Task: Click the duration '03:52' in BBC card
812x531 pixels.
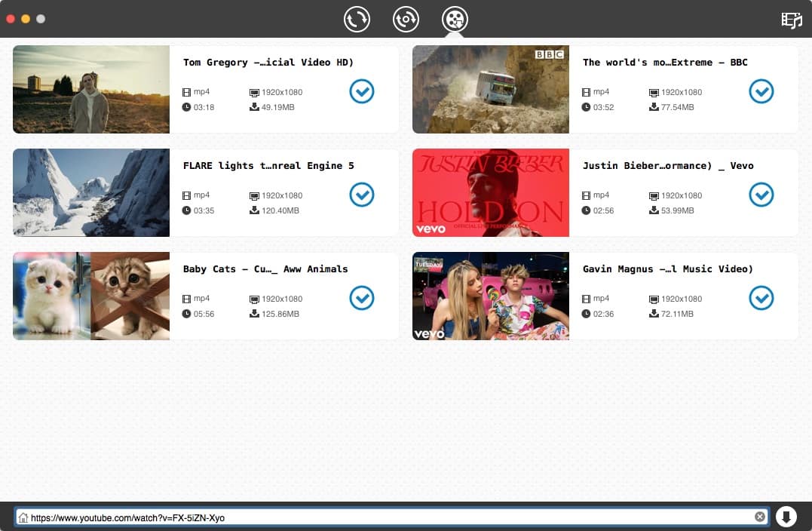Action: (603, 107)
